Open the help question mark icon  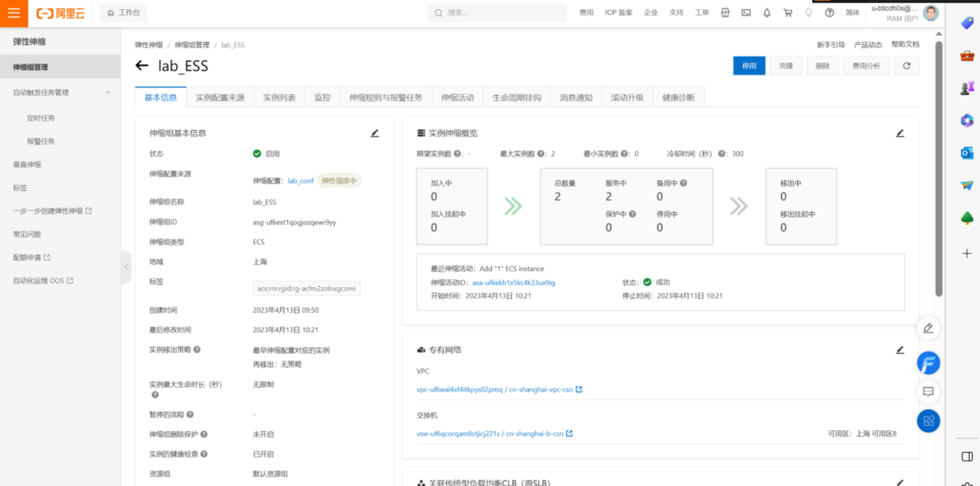[x=829, y=13]
